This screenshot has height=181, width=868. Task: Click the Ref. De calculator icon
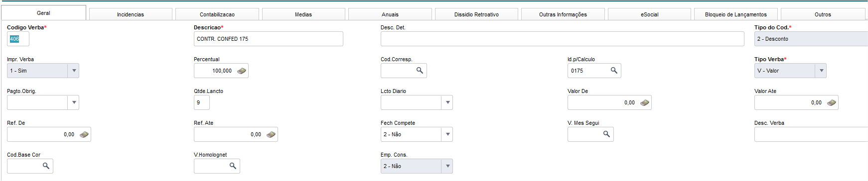pos(84,134)
